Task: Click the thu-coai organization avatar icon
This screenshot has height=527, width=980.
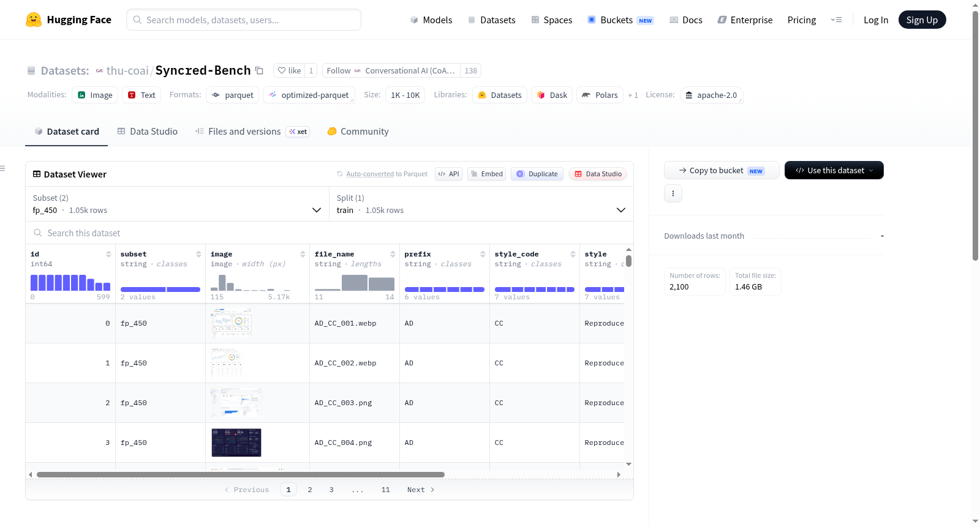Action: coord(99,71)
